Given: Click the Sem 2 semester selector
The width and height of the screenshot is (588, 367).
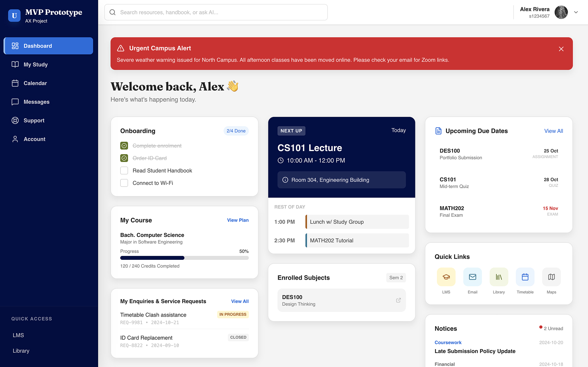Looking at the screenshot, I should coord(396,278).
